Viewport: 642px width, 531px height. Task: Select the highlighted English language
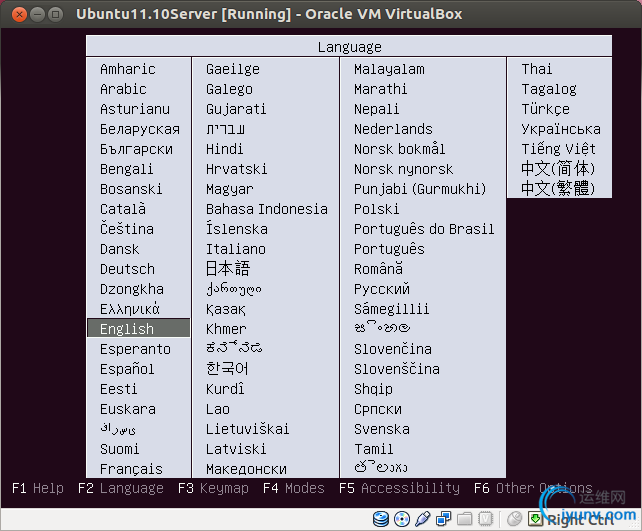pos(138,328)
